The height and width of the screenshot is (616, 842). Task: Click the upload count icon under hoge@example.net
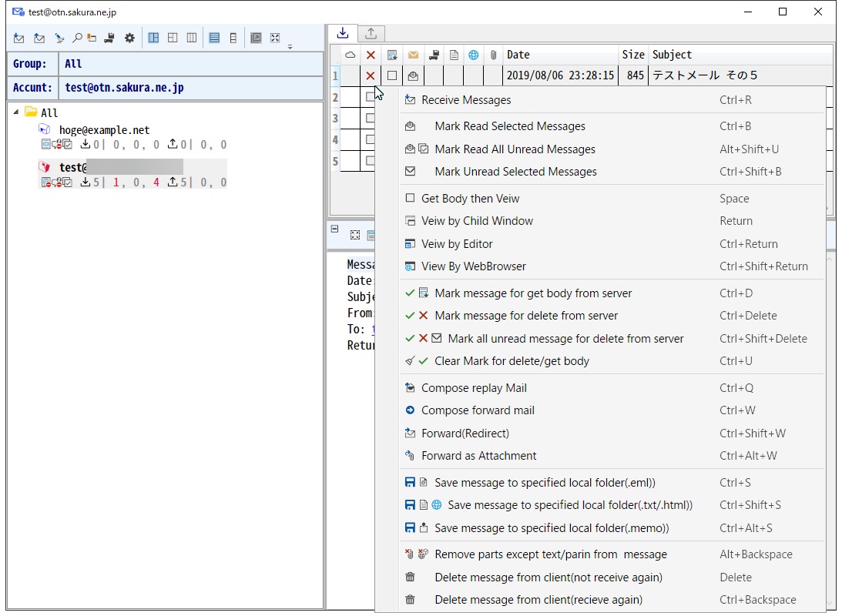point(173,144)
